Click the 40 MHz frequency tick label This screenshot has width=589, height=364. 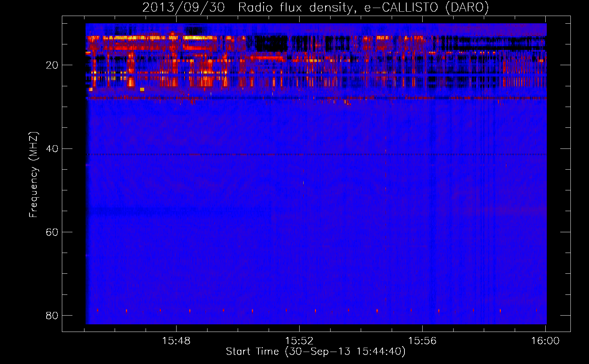(52, 149)
